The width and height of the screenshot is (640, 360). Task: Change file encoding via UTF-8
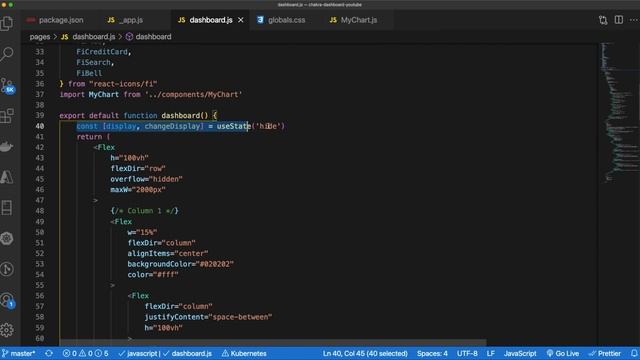(x=467, y=353)
